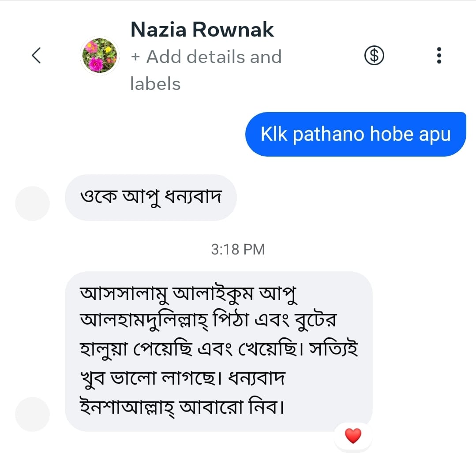Tap the chevron at the top left corner
This screenshot has width=476, height=464.
pos(37,56)
